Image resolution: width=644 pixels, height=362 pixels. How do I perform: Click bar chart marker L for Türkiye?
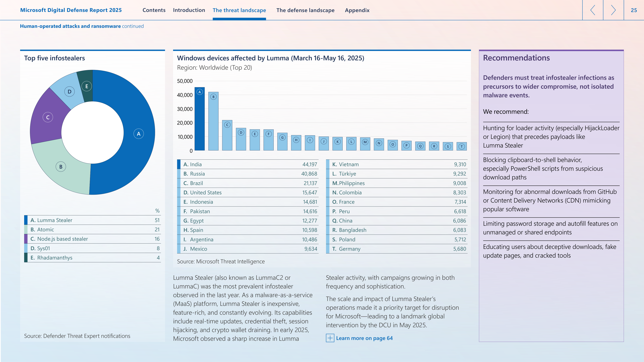(x=351, y=142)
